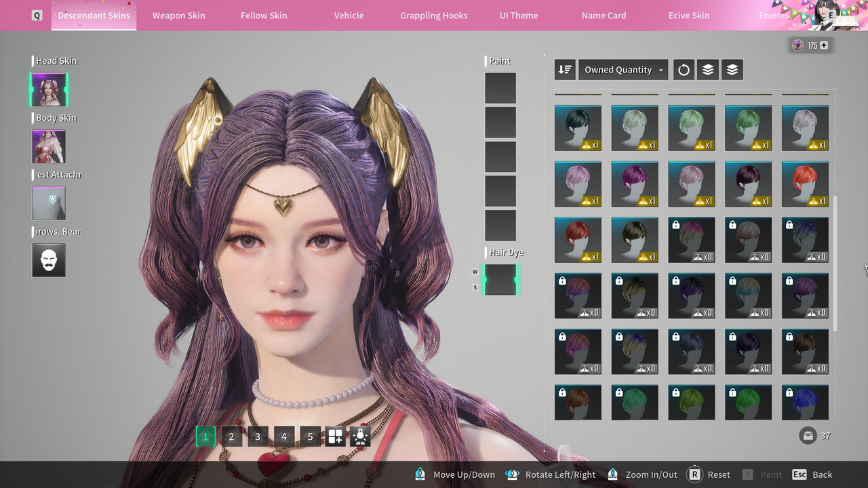Open the Name Card tab

pos(604,16)
